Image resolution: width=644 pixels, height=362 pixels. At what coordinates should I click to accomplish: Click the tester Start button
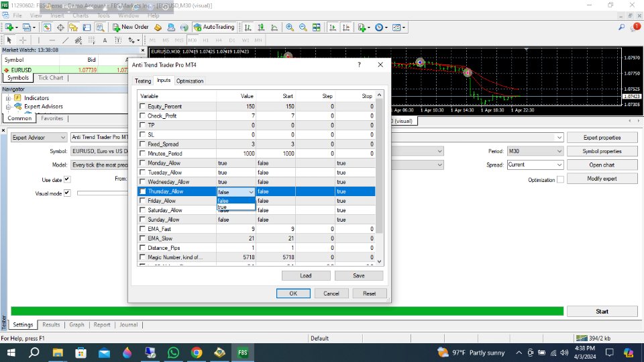[x=602, y=312]
